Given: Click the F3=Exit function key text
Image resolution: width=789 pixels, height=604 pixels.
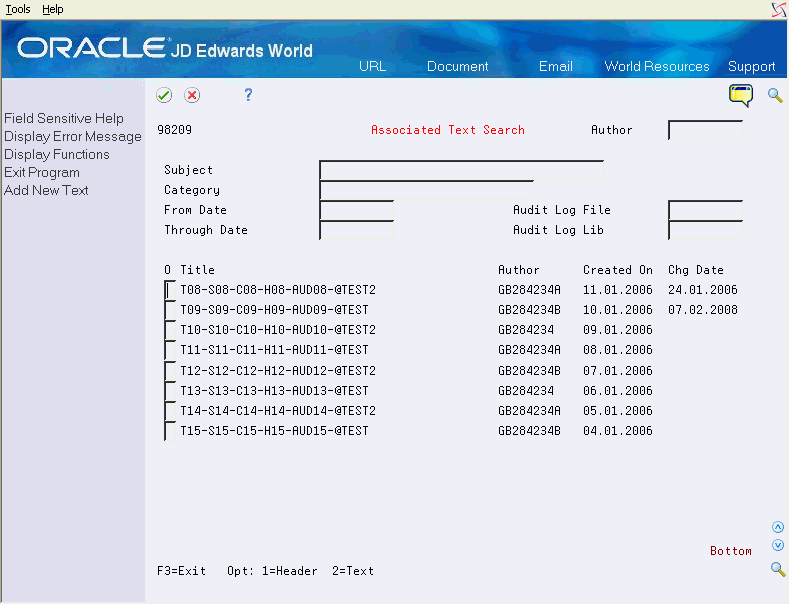Looking at the screenshot, I should (182, 571).
